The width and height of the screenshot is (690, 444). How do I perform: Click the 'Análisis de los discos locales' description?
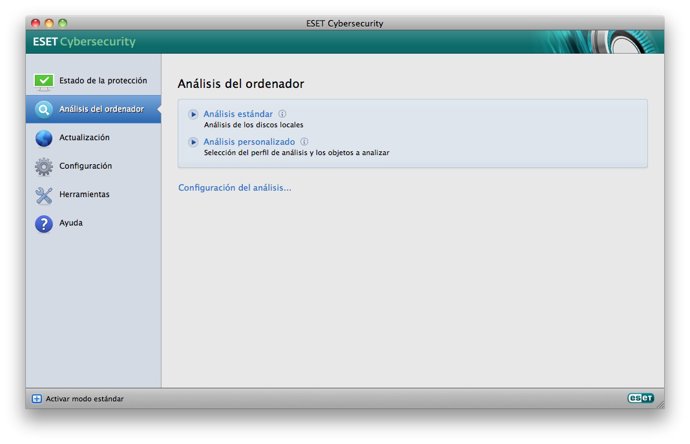(253, 125)
